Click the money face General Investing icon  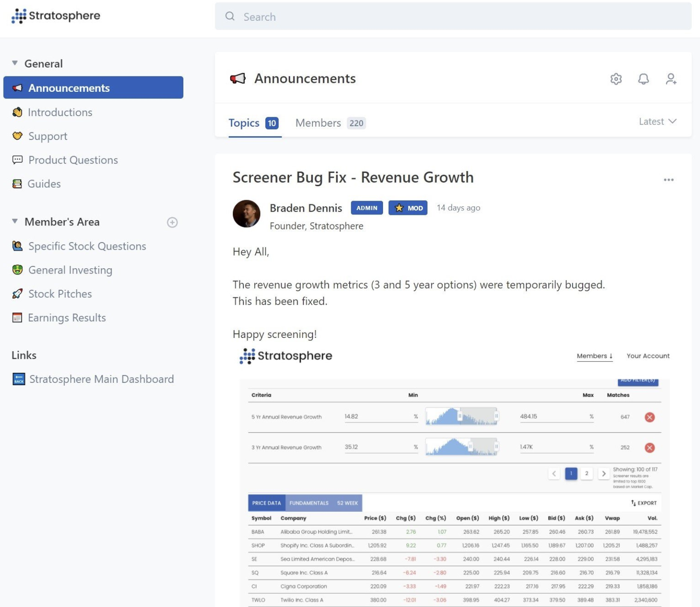click(17, 270)
